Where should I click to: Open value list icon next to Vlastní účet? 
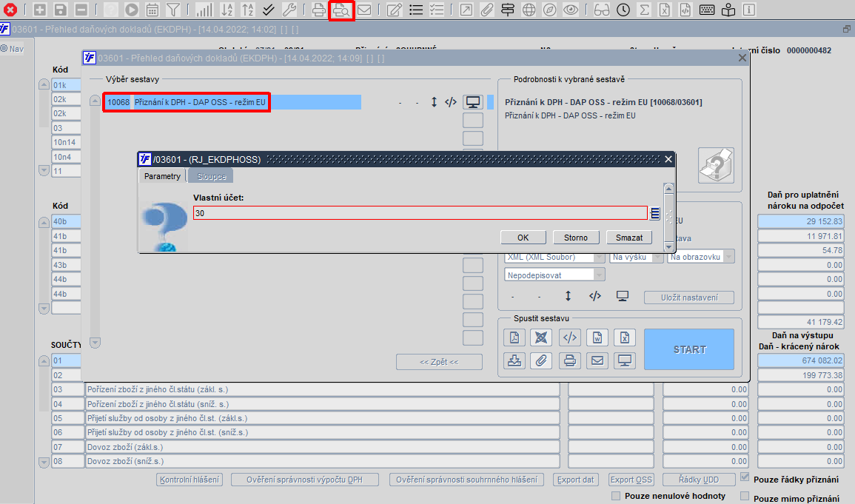655,213
